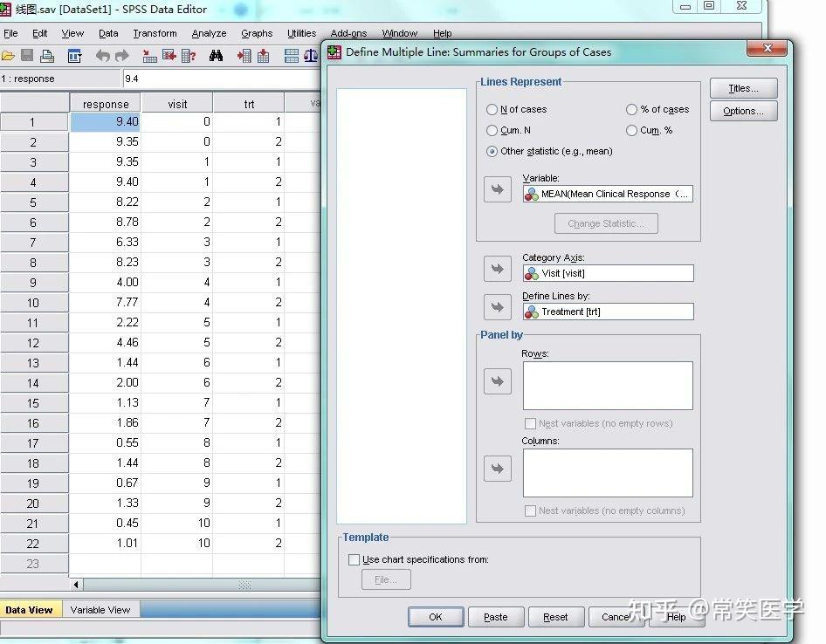Click OK to create the line chart
The image size is (826, 644).
pos(436,617)
